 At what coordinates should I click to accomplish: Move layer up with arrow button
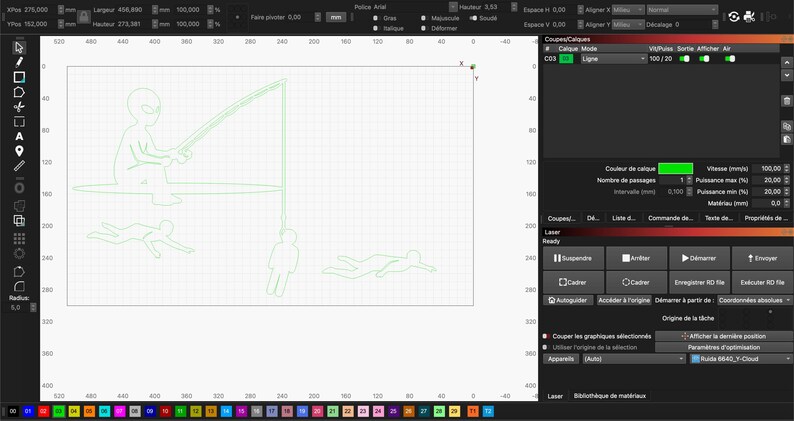(786, 62)
